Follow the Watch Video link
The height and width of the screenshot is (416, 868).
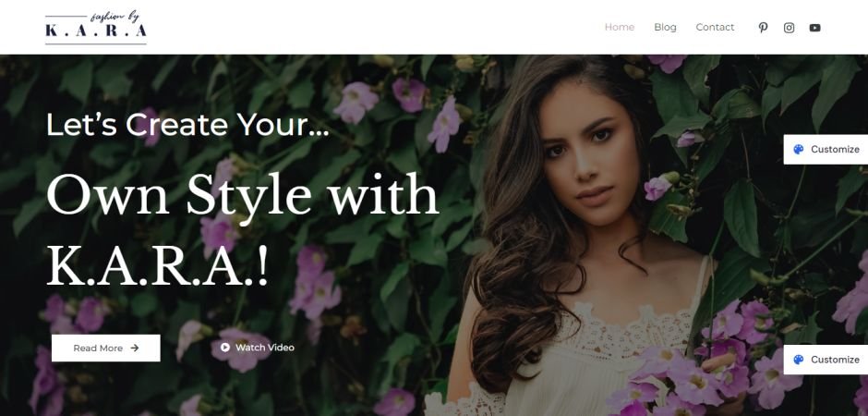tap(258, 348)
